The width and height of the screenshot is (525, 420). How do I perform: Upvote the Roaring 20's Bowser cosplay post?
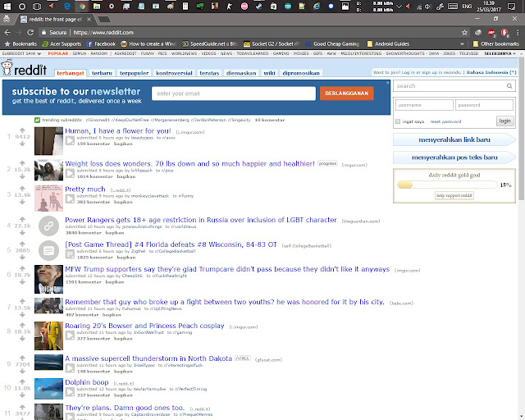point(22,325)
